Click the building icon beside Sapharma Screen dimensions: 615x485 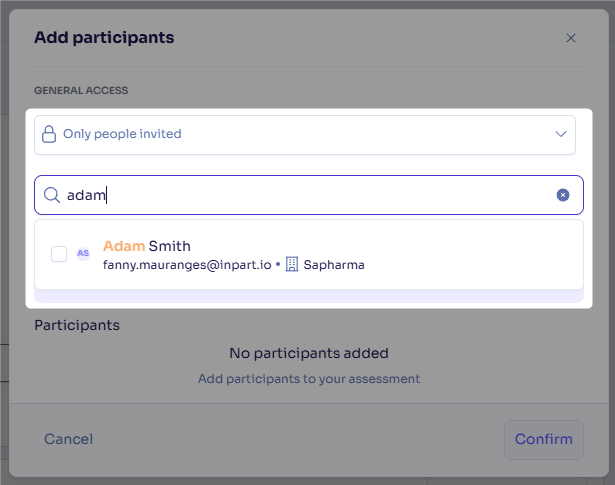click(x=292, y=264)
